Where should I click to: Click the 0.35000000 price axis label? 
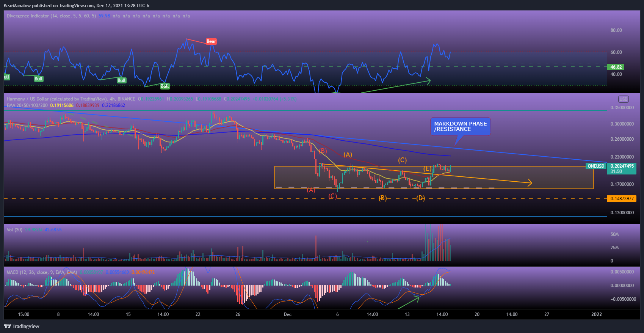pyautogui.click(x=622, y=108)
